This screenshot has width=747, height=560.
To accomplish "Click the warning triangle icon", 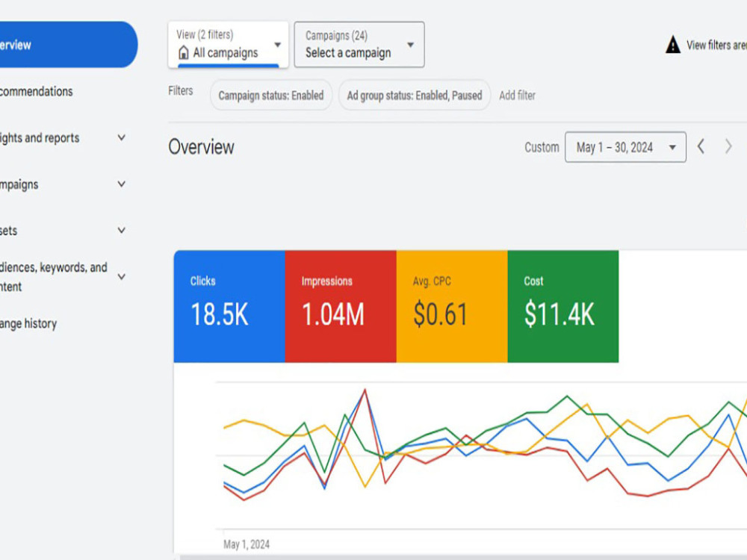I will [673, 45].
